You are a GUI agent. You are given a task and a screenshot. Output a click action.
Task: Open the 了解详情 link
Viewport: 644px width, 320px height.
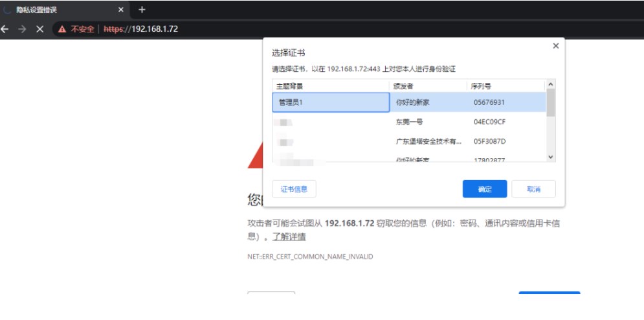(289, 237)
